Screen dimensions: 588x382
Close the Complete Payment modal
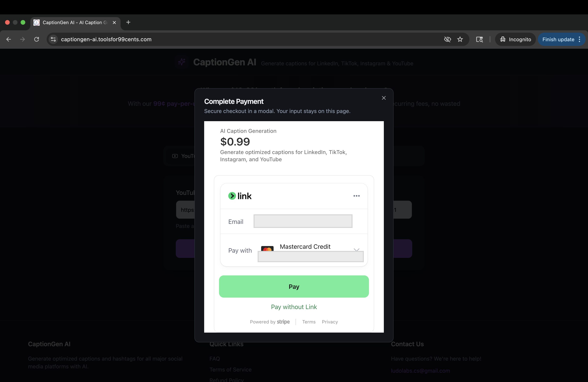383,98
